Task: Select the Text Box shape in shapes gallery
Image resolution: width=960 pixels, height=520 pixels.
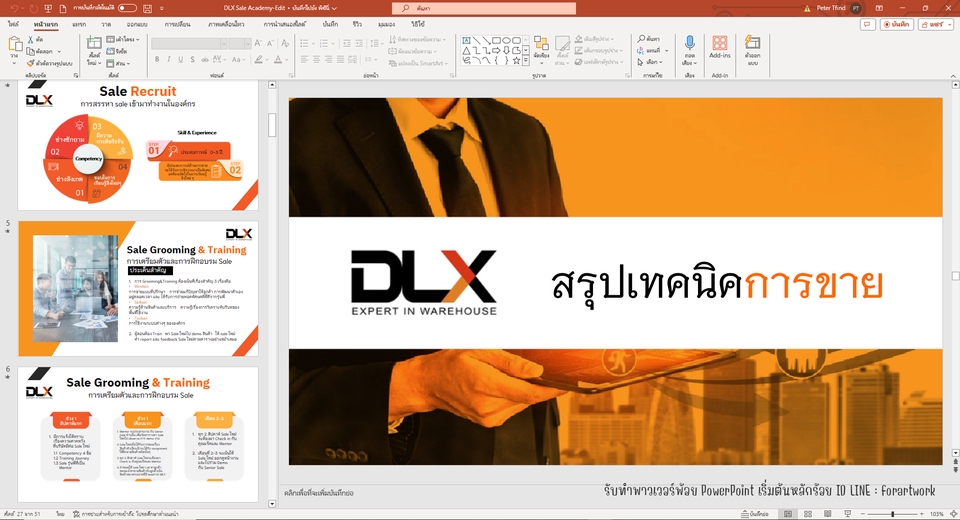Action: [467, 40]
